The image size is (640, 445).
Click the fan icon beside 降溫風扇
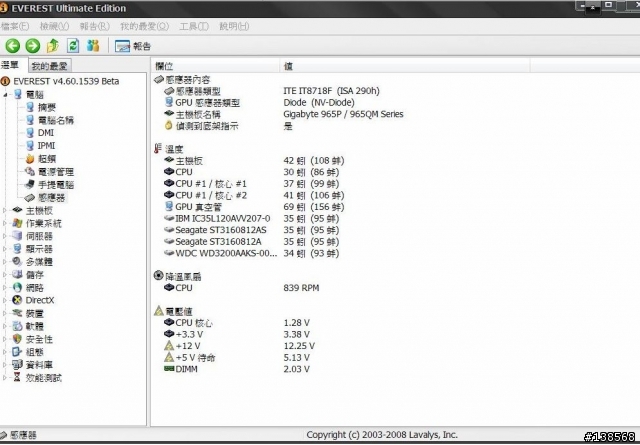click(158, 276)
